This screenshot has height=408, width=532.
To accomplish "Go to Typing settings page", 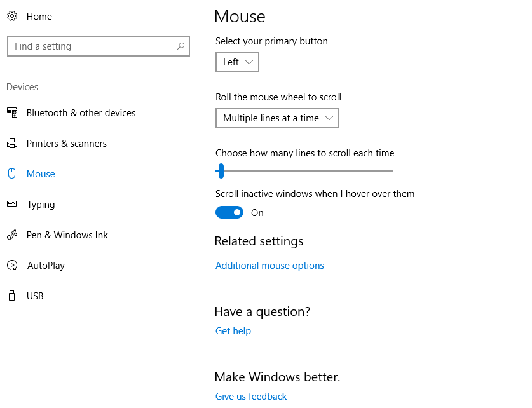I will coord(41,205).
